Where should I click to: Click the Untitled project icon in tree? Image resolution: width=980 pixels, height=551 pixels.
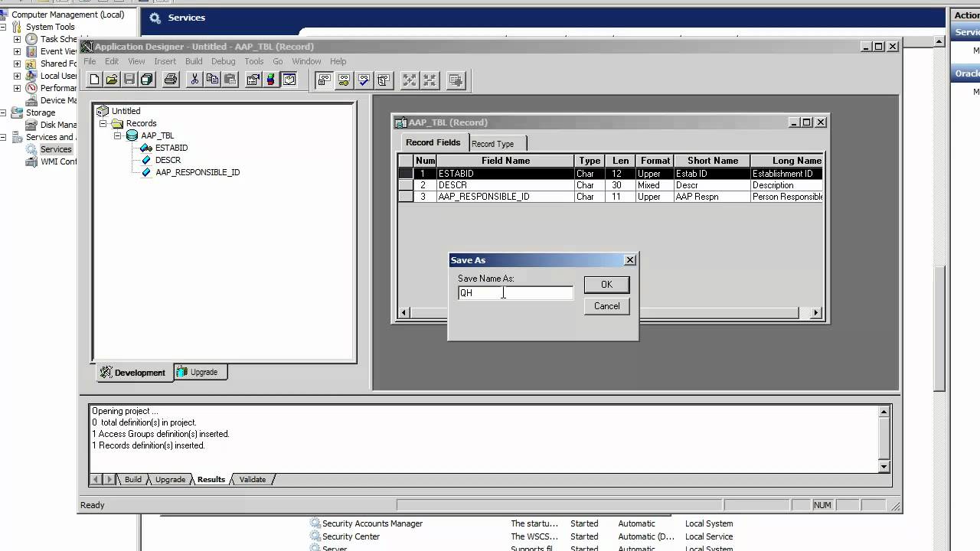point(103,111)
